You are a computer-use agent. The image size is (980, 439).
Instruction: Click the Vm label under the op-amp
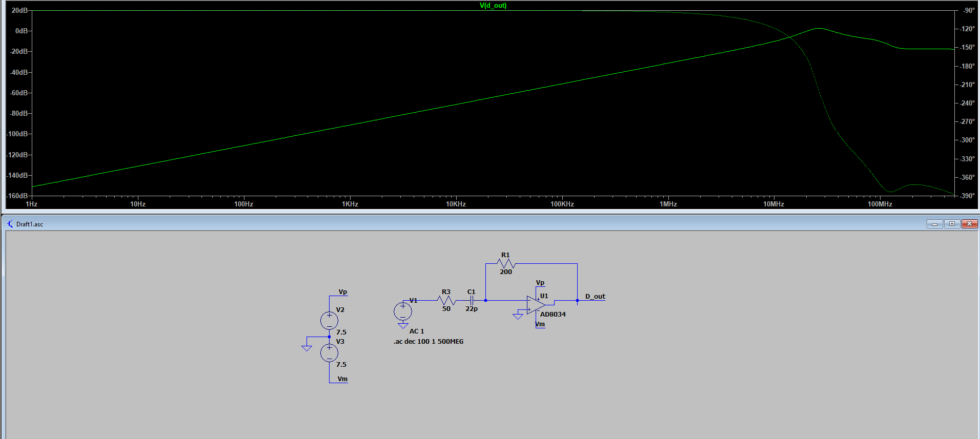click(540, 324)
